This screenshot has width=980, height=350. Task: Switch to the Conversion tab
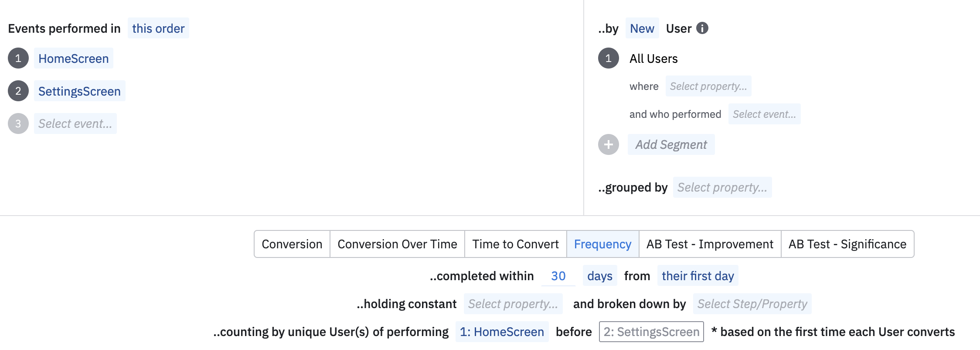click(292, 244)
